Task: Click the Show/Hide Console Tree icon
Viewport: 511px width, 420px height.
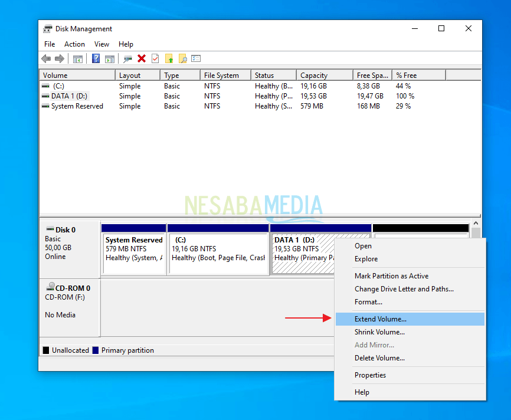Action: pyautogui.click(x=77, y=58)
